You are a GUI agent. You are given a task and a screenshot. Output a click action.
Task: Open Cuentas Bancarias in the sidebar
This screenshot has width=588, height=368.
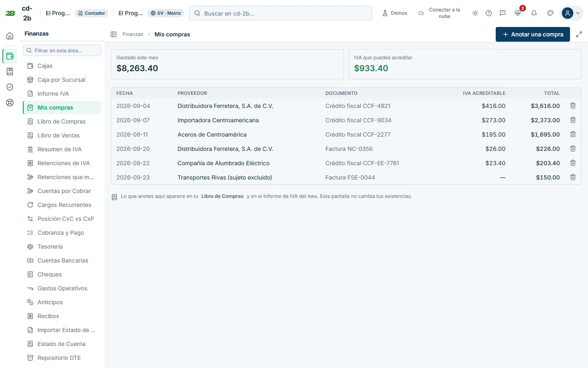(x=62, y=260)
